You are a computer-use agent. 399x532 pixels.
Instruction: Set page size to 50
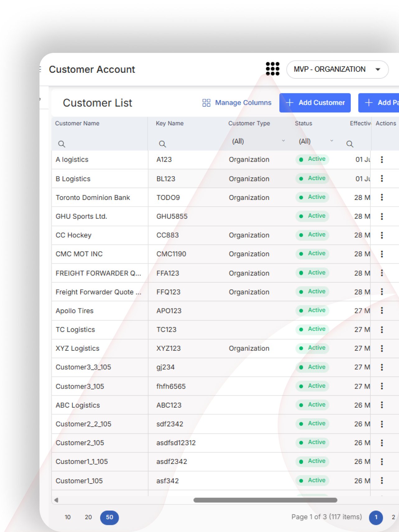pos(109,517)
